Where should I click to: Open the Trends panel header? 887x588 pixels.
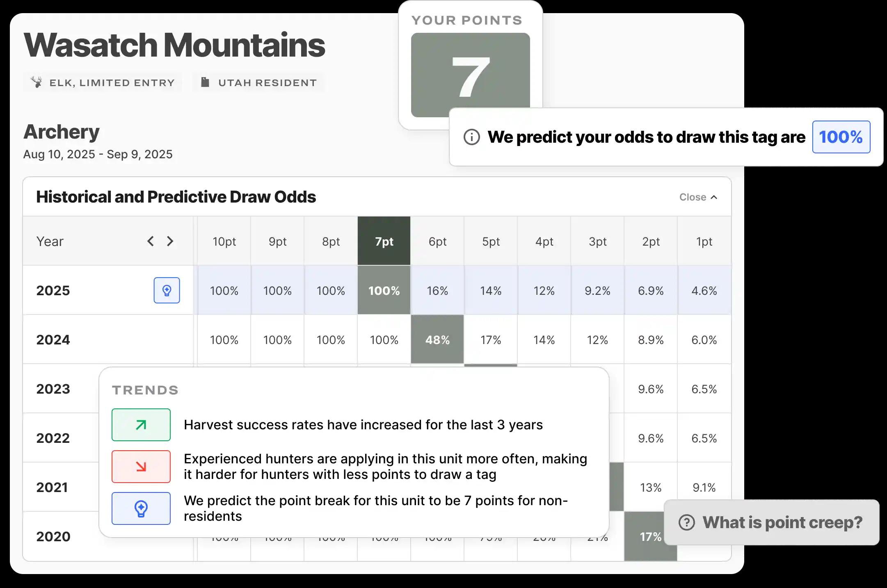145,390
